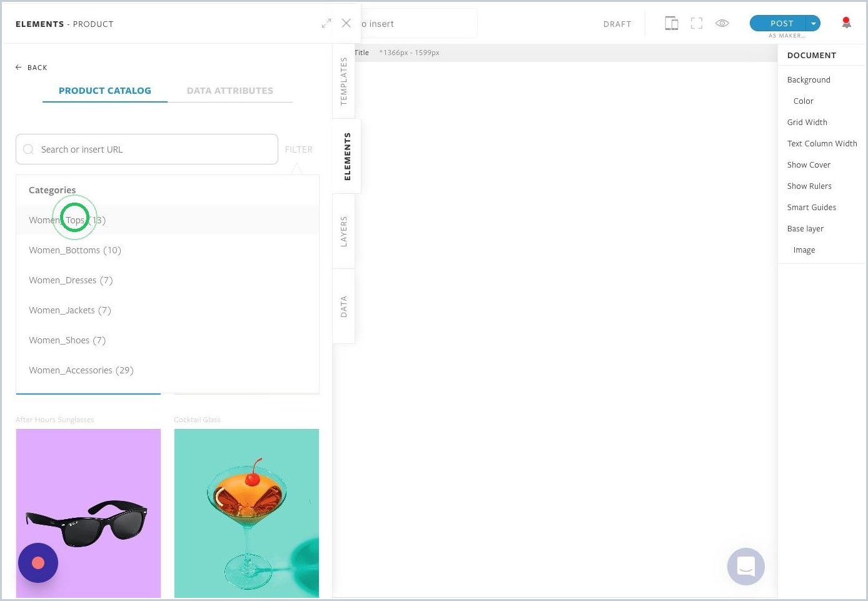Open the Data side tab

343,306
